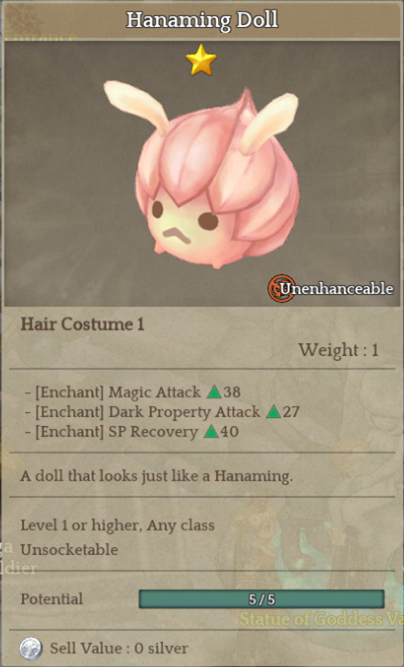
Task: Click the Sell Value : 0 silver text
Action: point(119,649)
